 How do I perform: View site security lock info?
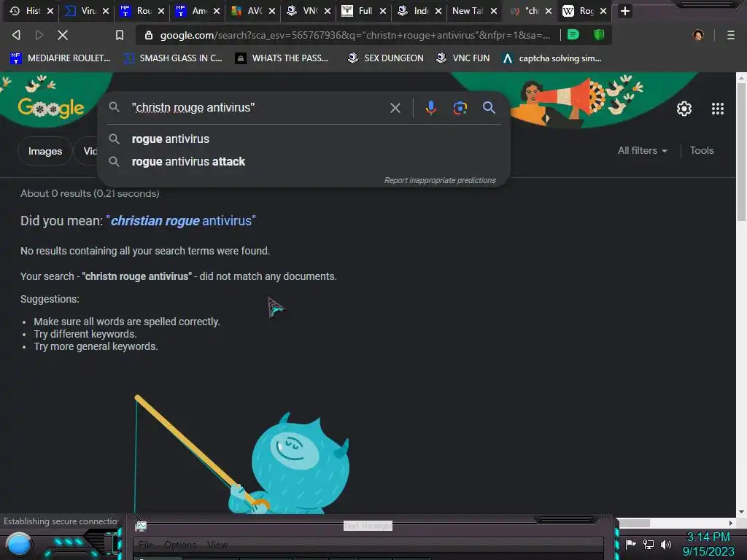click(149, 35)
